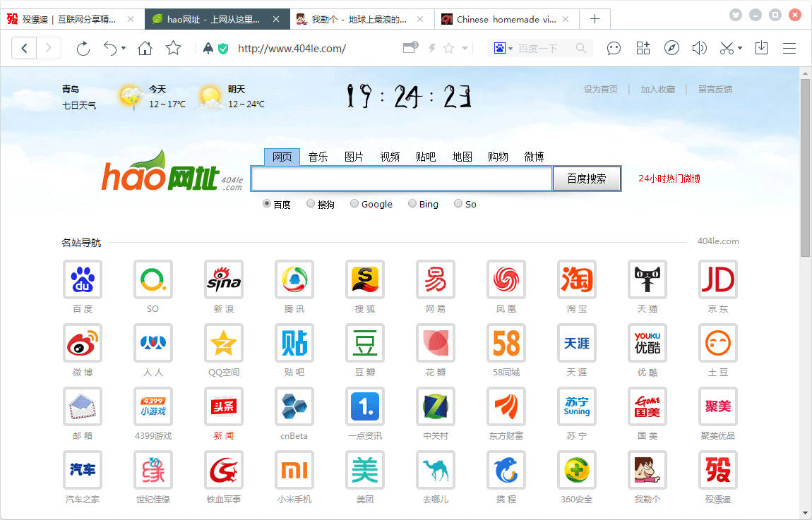
Task: Open the Tencent site icon
Action: tap(294, 279)
